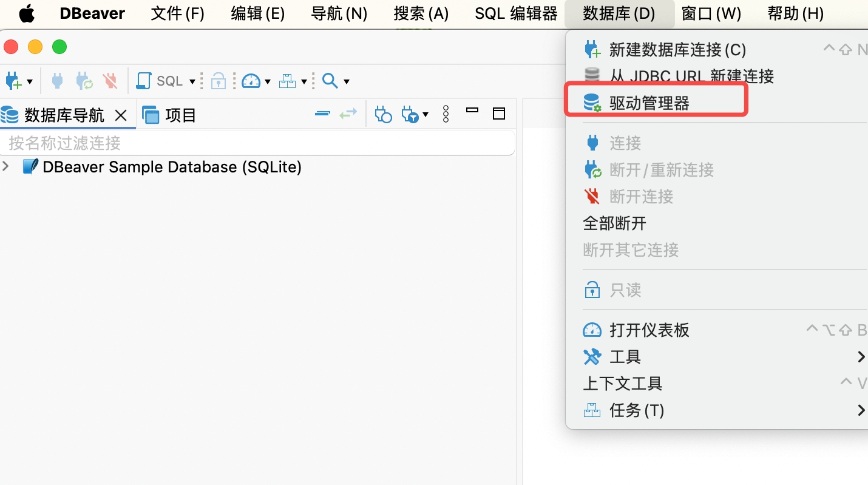Open the 新建数据库连接 toolbar icon
The image size is (868, 485).
tap(13, 80)
